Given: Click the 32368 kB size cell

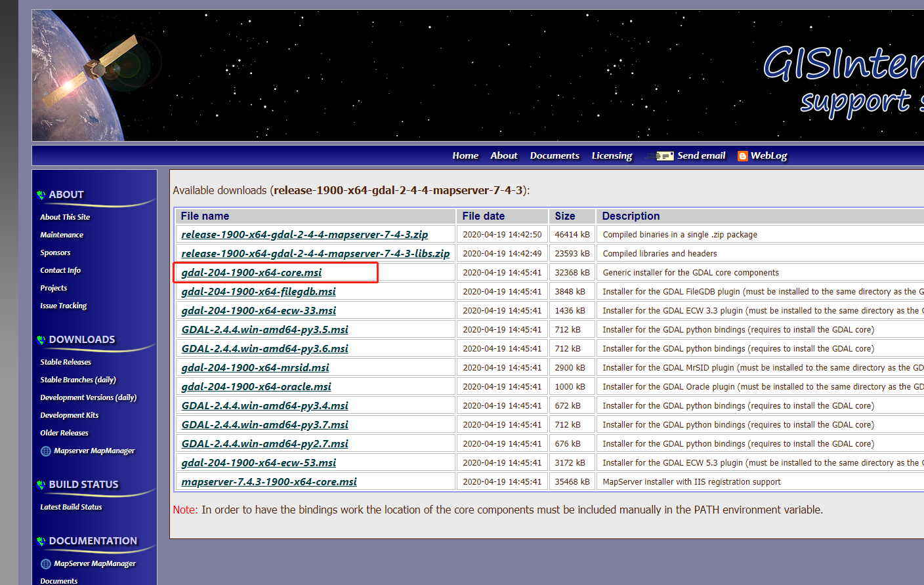Looking at the screenshot, I should 572,272.
